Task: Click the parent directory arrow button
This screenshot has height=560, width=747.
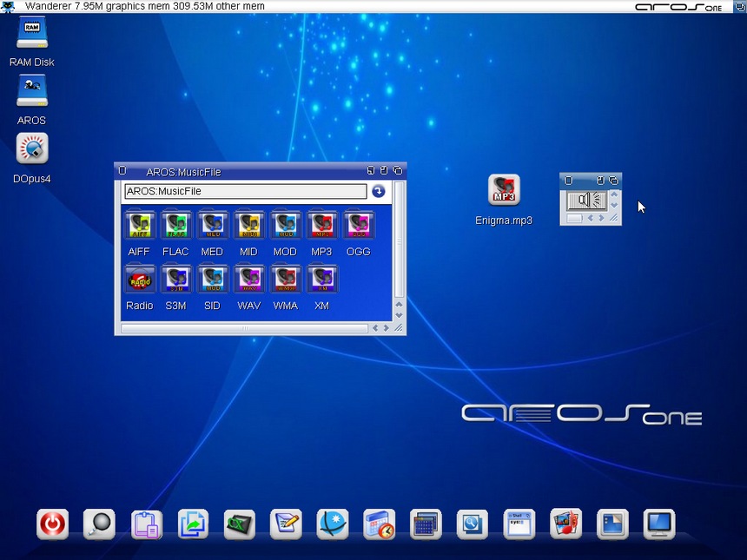Action: point(378,191)
